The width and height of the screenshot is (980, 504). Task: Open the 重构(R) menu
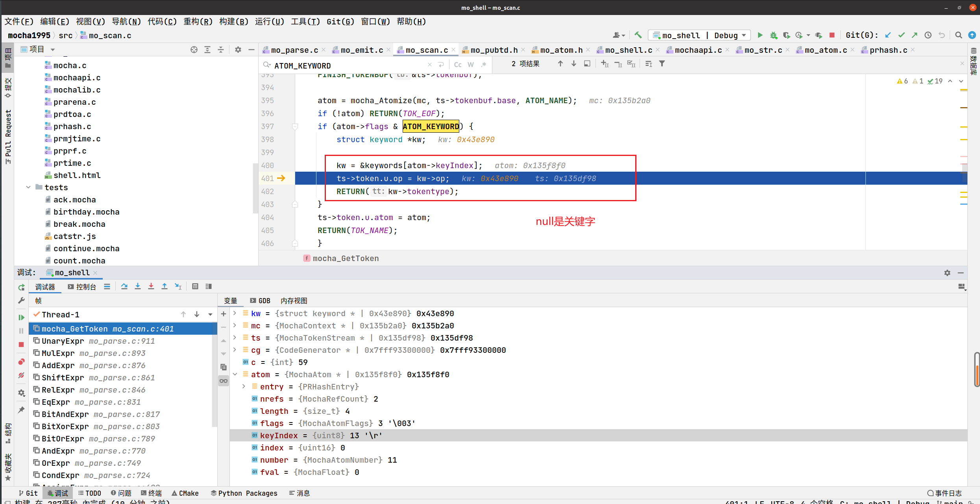tap(198, 22)
